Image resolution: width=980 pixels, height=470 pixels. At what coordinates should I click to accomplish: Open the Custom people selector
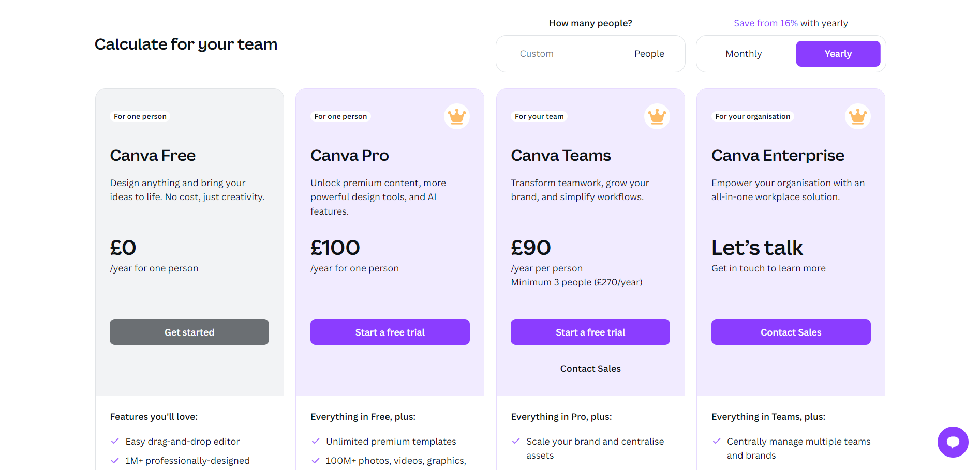(x=537, y=53)
